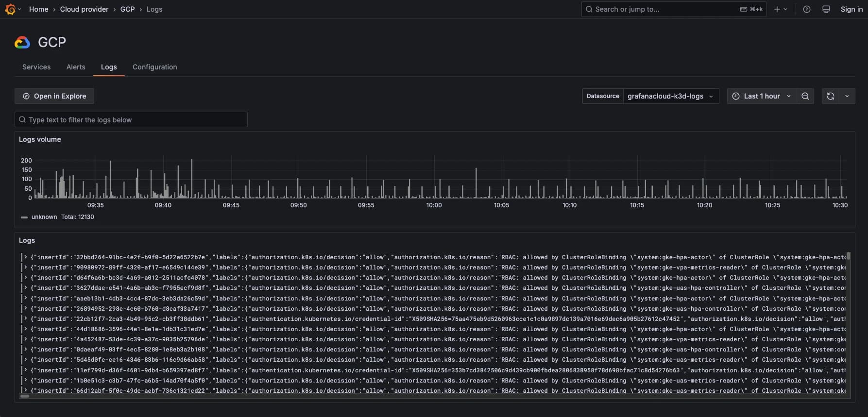Expand log row with insertId 32bbd264
This screenshot has height=417, width=868.
point(26,257)
